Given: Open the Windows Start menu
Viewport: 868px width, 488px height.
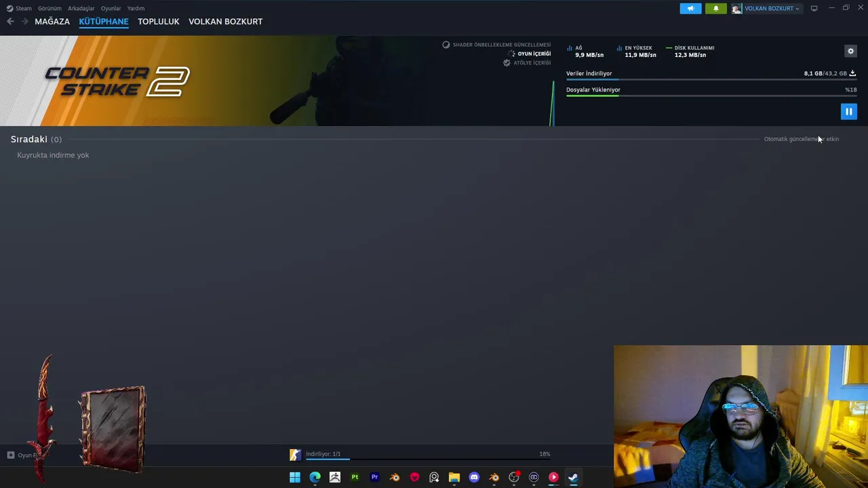Looking at the screenshot, I should click(x=295, y=477).
